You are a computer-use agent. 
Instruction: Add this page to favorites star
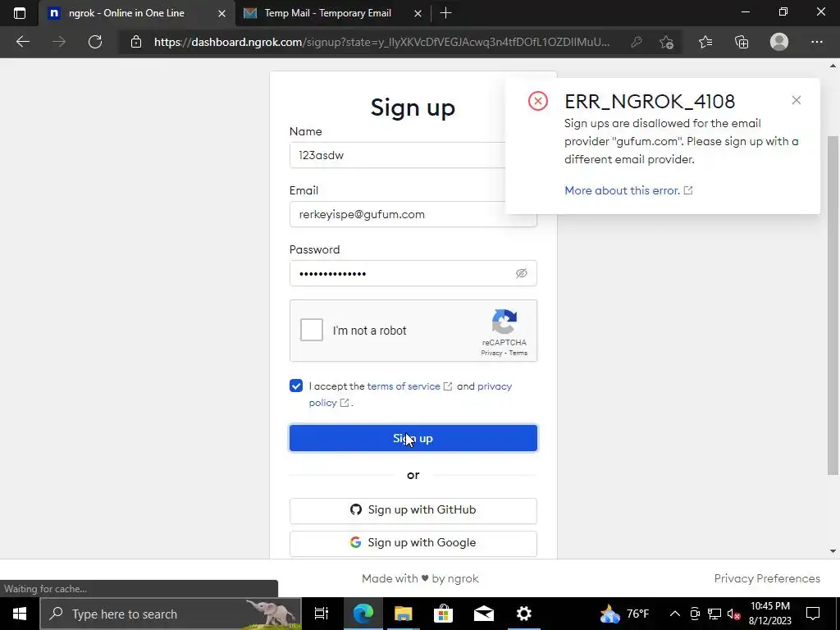tap(666, 42)
